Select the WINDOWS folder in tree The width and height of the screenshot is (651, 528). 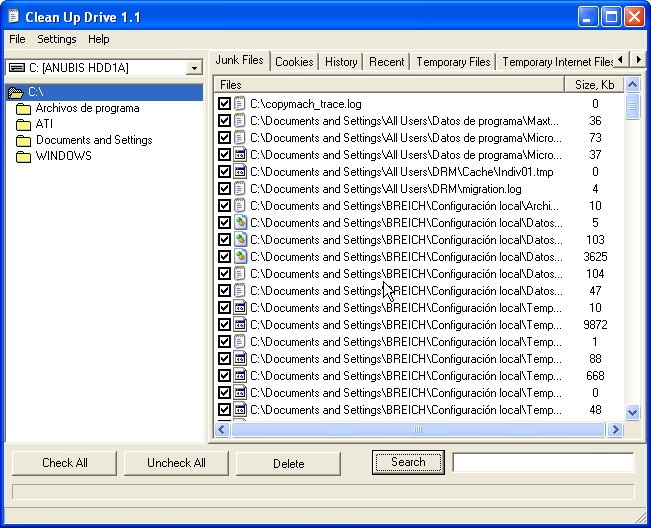(x=64, y=156)
